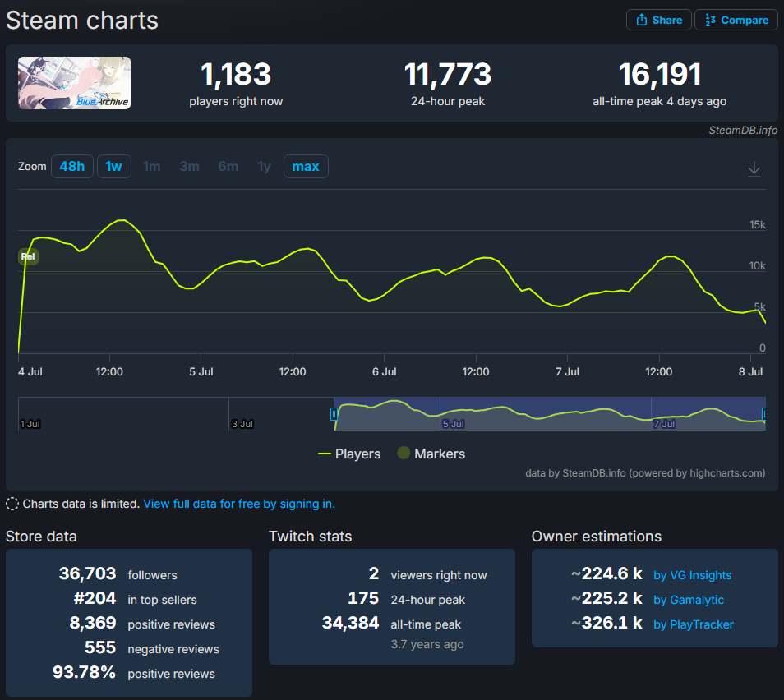
Task: Click the chart download icon
Action: click(x=754, y=169)
